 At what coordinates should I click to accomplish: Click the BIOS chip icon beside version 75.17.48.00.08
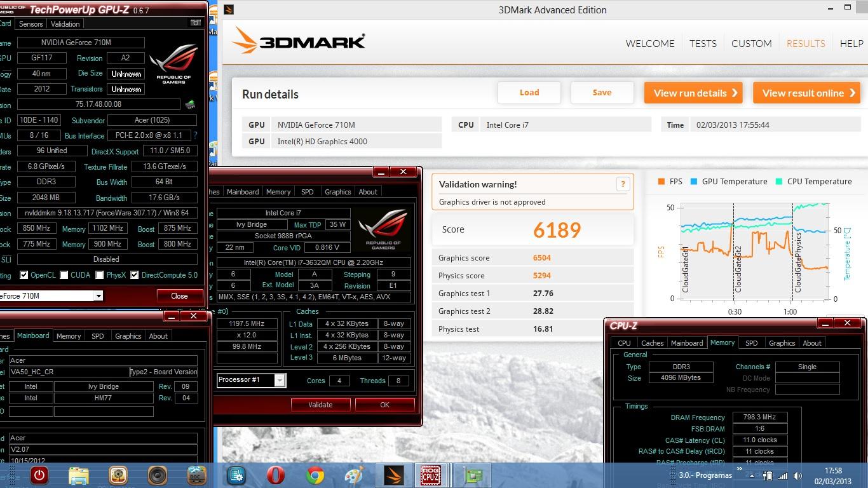(190, 104)
